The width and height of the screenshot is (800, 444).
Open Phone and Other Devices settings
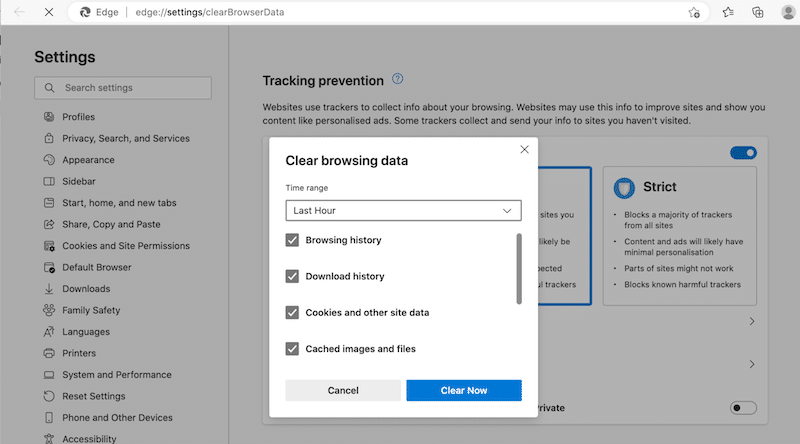pyautogui.click(x=117, y=417)
